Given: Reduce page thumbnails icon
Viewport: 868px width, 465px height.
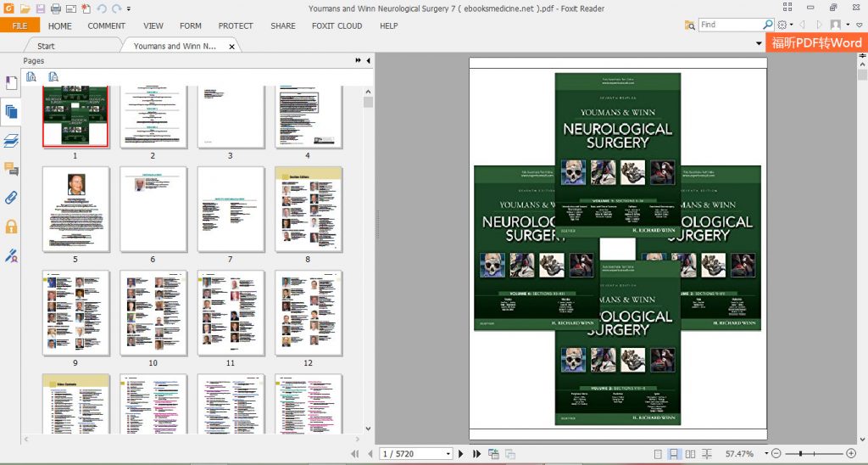Looking at the screenshot, I should [53, 76].
